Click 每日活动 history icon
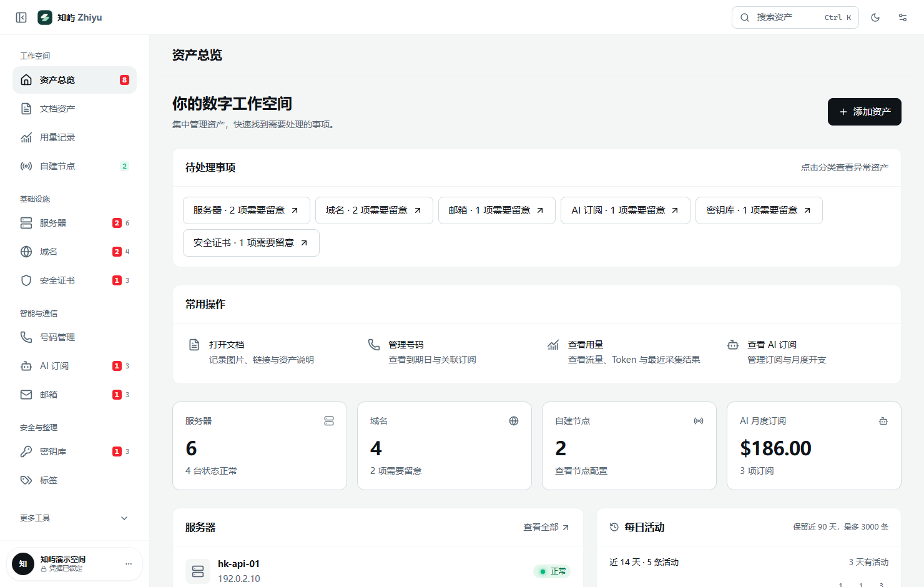The width and height of the screenshot is (924, 587). [x=614, y=527]
